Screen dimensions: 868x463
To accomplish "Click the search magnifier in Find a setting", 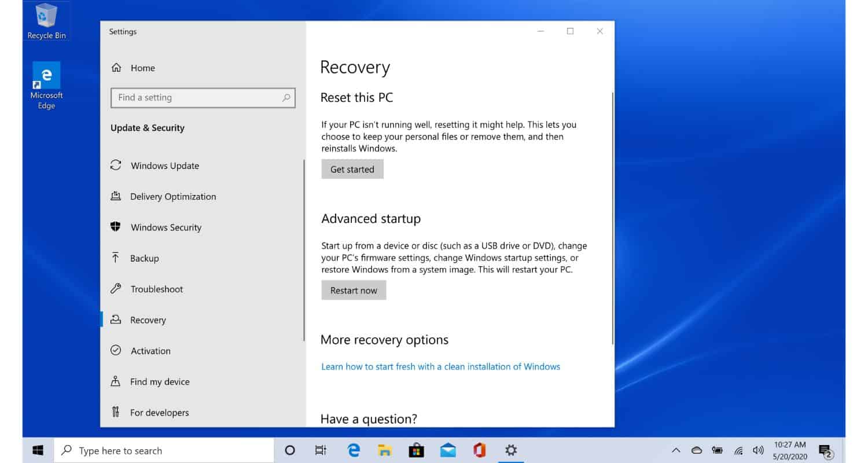I will 286,98.
